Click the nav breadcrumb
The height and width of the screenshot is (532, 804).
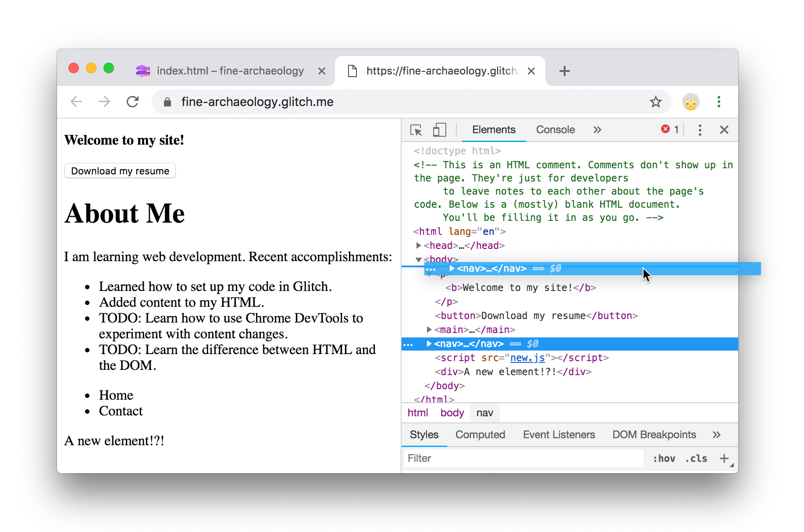pos(485,413)
